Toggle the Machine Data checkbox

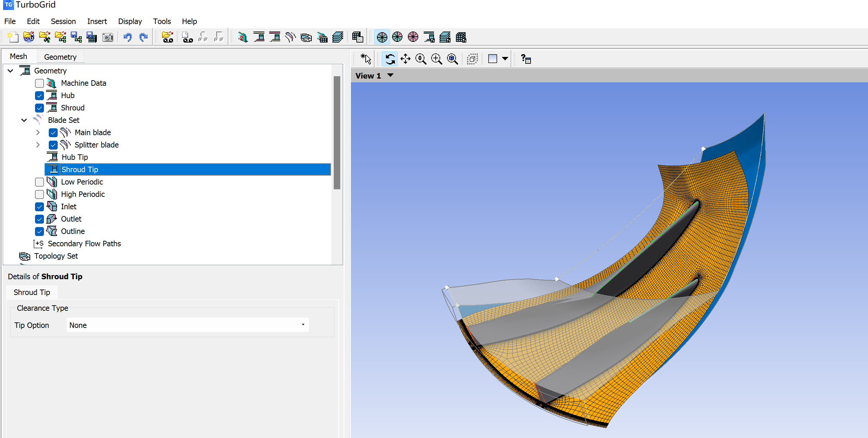pos(39,83)
